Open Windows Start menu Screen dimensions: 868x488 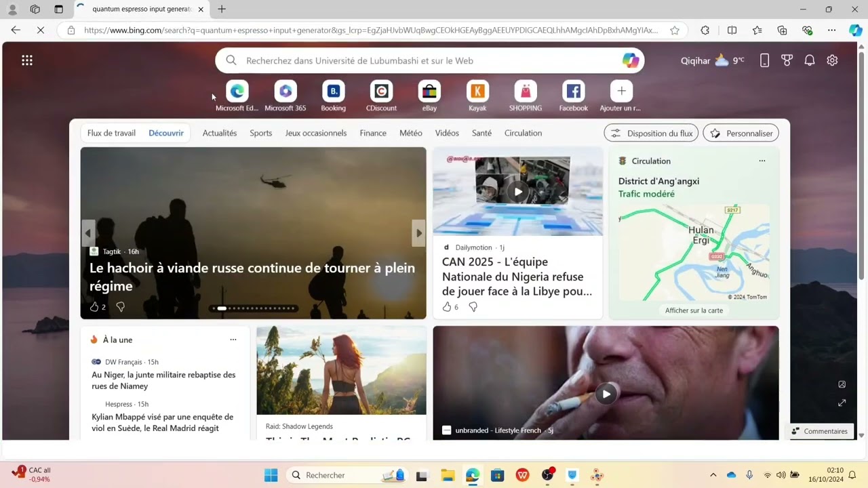(x=271, y=475)
